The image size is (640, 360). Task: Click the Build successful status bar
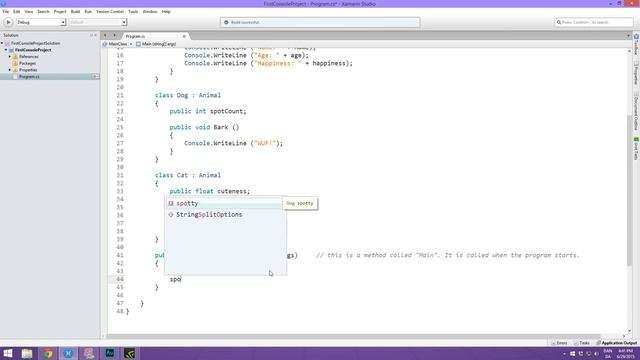[320, 22]
